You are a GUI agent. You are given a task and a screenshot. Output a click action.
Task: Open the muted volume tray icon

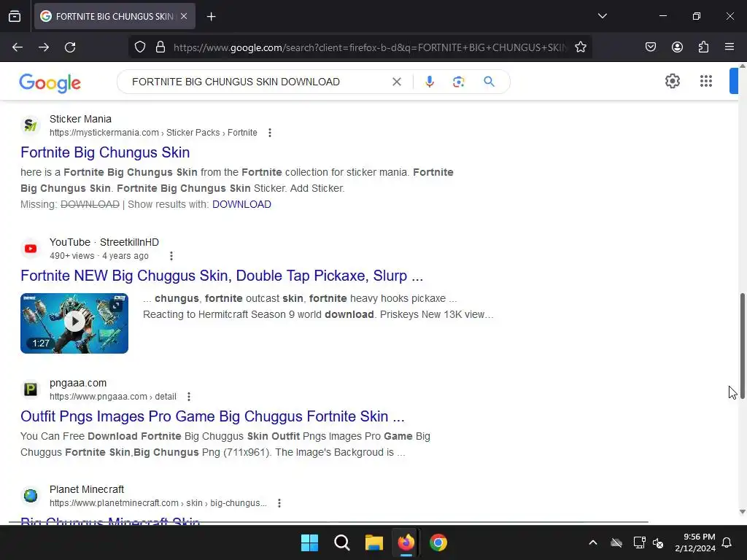click(x=658, y=542)
